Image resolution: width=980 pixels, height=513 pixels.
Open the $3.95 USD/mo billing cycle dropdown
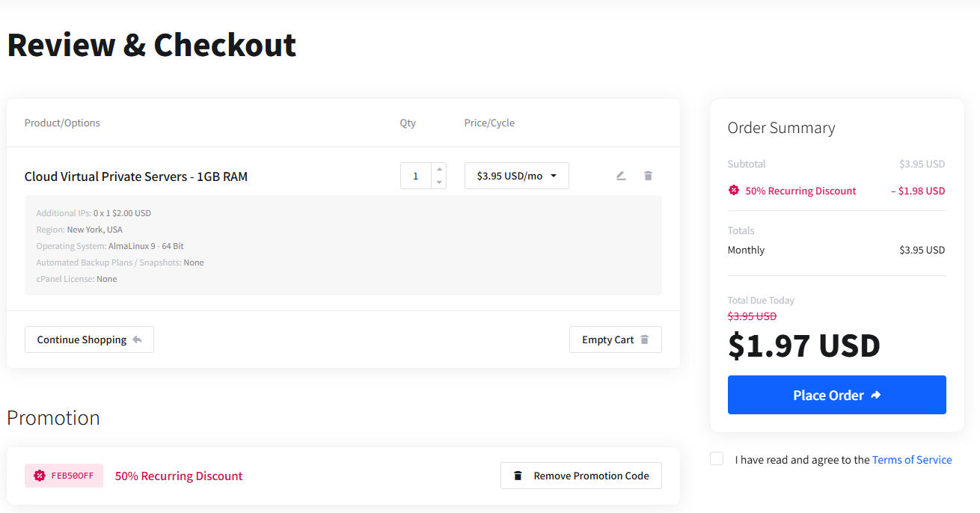click(517, 176)
